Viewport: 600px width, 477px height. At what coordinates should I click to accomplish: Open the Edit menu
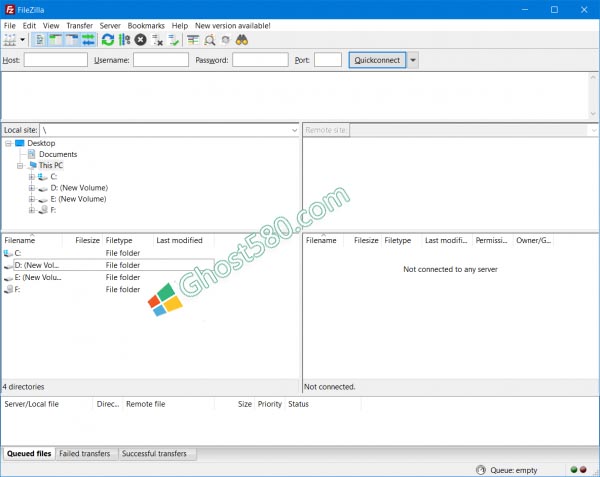[x=29, y=26]
